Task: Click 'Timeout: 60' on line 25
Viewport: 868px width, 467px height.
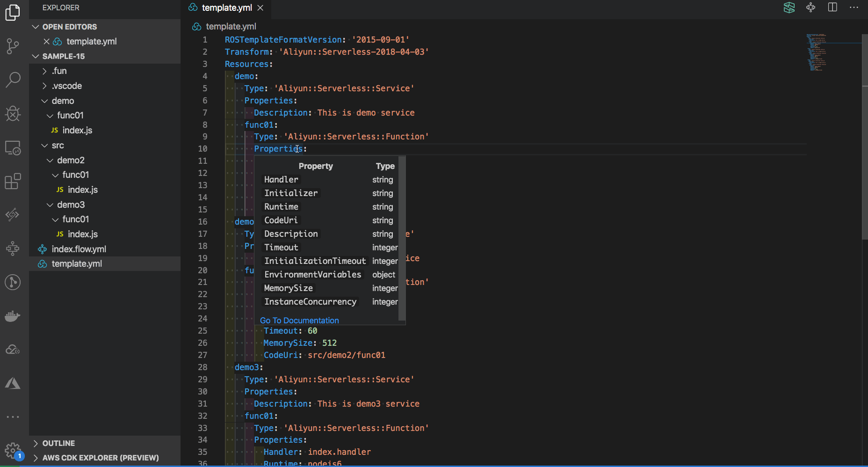Action: 290,331
